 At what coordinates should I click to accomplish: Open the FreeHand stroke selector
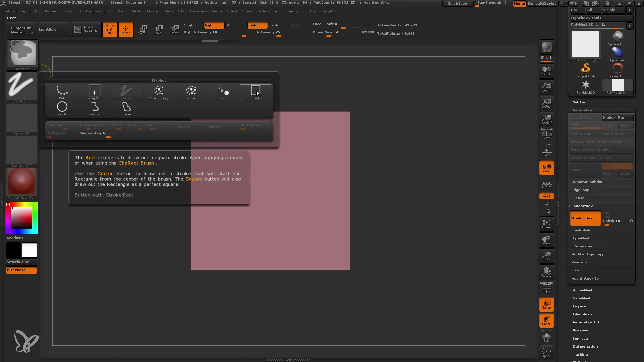pos(21,87)
